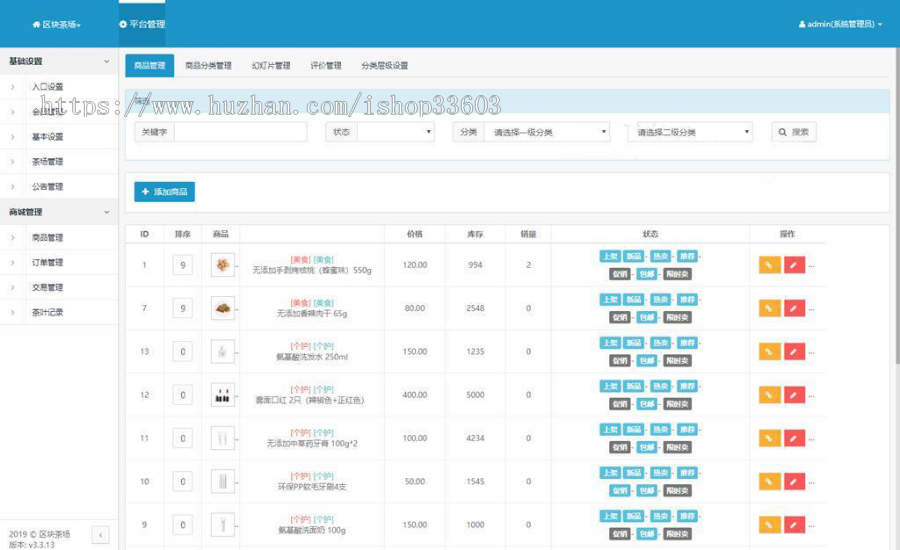This screenshot has height=550, width=900.
Task: Toggle the 上架 status for product ID 9
Action: (x=610, y=516)
